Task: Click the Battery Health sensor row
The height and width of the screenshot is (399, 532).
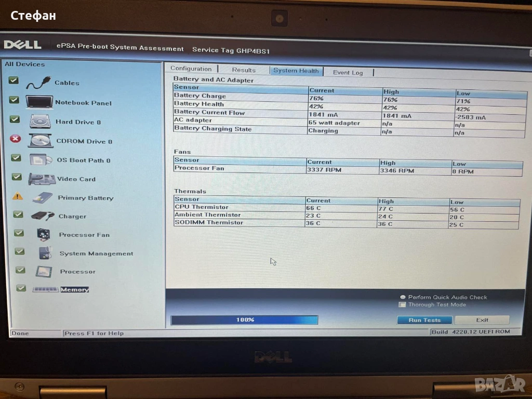Action: (350, 107)
